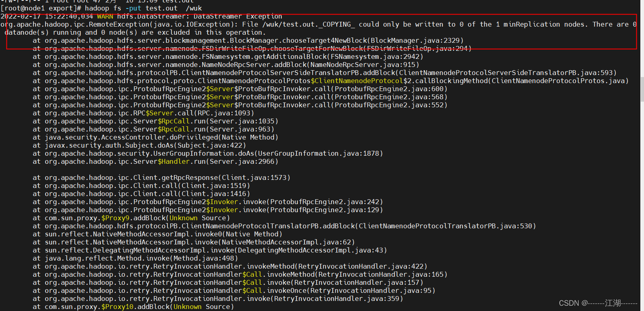Image resolution: width=644 pixels, height=311 pixels.
Task: Click the ProtobufRpcEngine2.java:568 stack line
Action: [x=240, y=97]
